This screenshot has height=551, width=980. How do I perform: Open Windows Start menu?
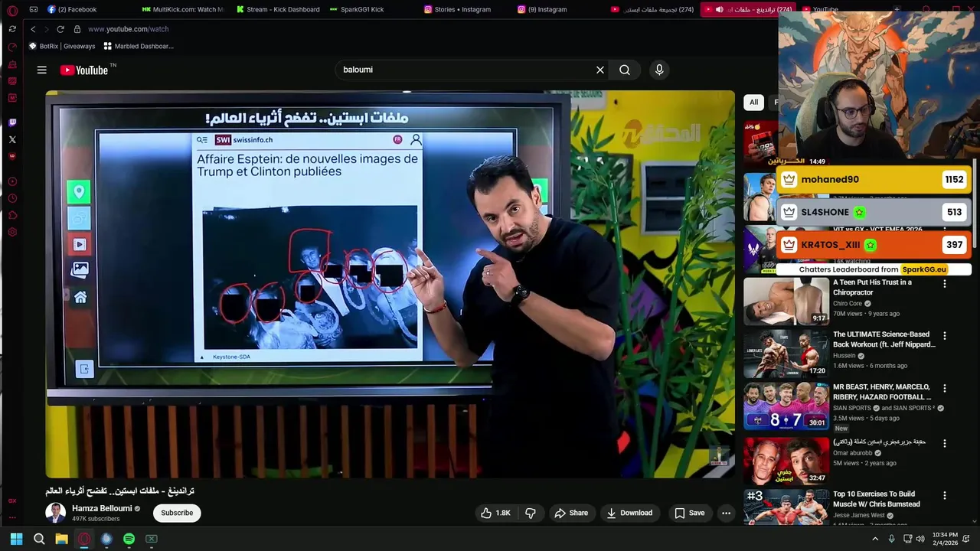click(16, 539)
